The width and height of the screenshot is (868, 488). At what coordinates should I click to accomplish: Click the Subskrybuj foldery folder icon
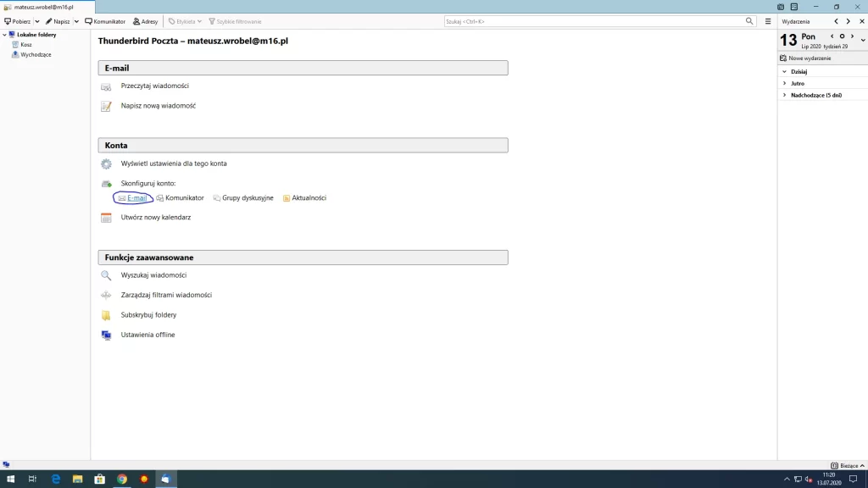pyautogui.click(x=106, y=314)
